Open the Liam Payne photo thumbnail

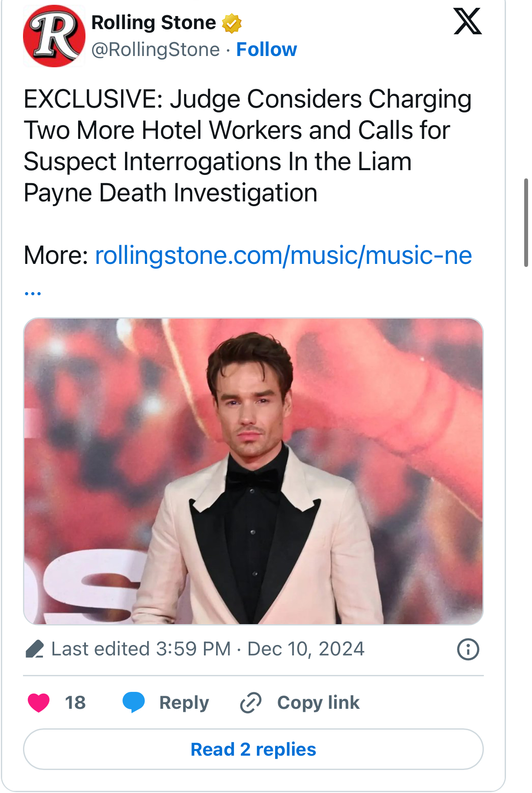[253, 471]
